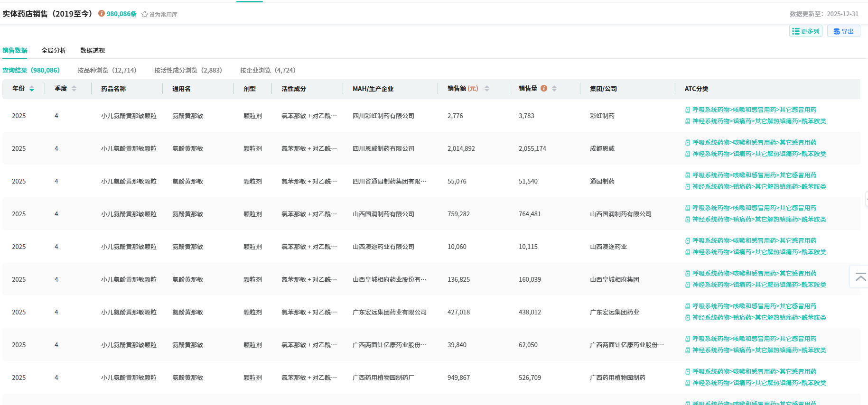Open the 数据透视 tab
The height and width of the screenshot is (405, 868).
pyautogui.click(x=93, y=50)
